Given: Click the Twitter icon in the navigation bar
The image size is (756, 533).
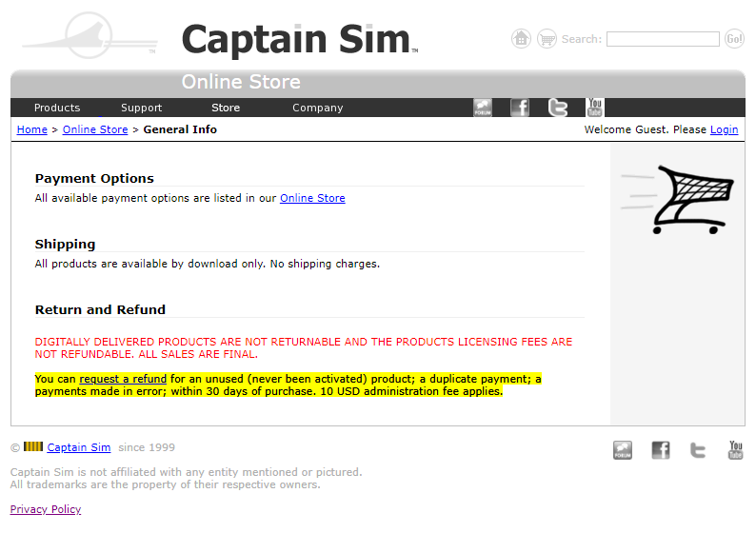Looking at the screenshot, I should (558, 108).
